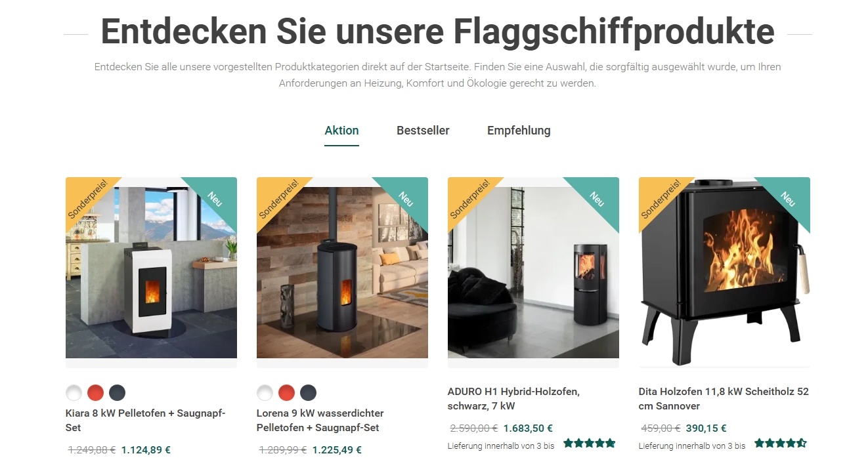Pick red swatch for Lorena pellet stove
868x458 pixels.
[287, 393]
